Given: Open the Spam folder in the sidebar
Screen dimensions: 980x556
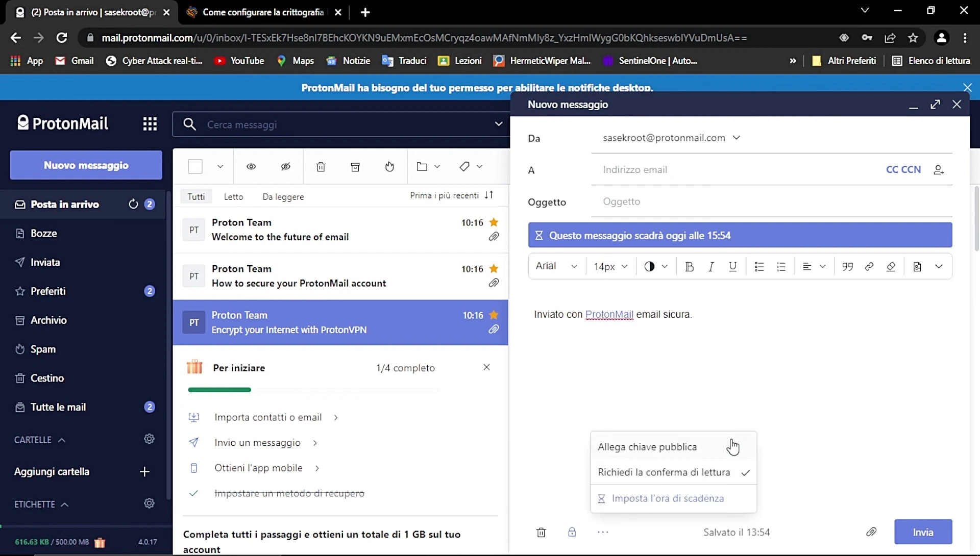Looking at the screenshot, I should tap(44, 349).
